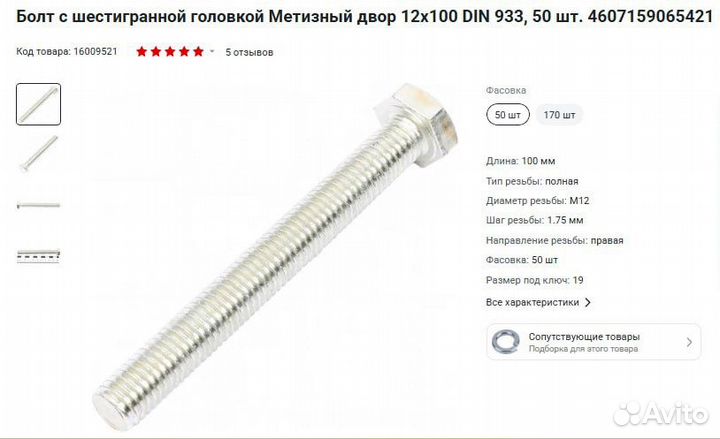Viewport: 720px width, 439px height.
Task: Select the second bolt thumbnail image
Action: pos(39,153)
